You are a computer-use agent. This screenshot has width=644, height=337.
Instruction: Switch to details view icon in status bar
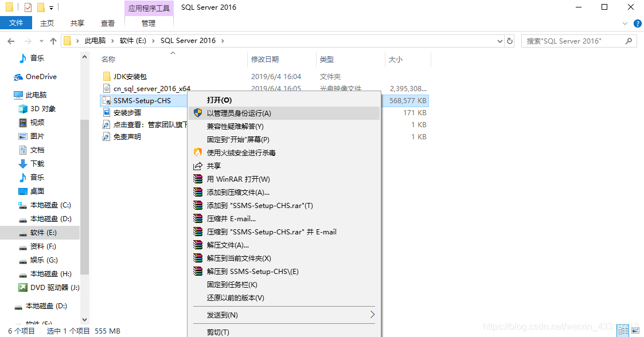623,331
